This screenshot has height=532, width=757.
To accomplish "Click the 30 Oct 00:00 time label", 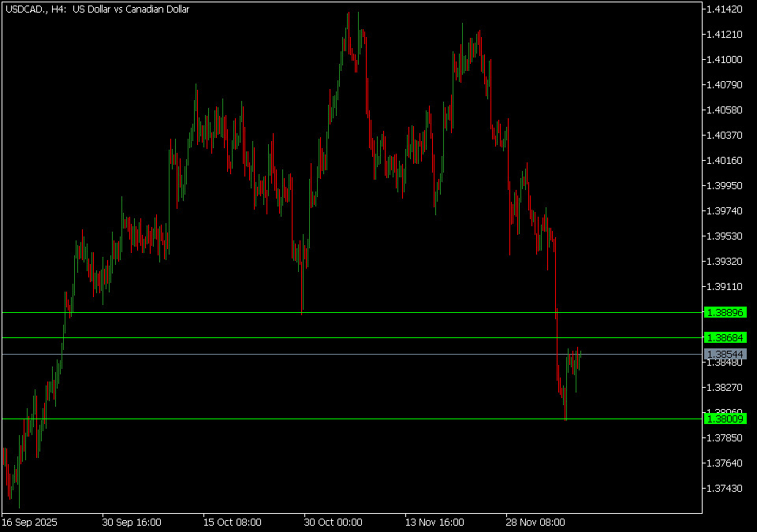I will click(333, 522).
